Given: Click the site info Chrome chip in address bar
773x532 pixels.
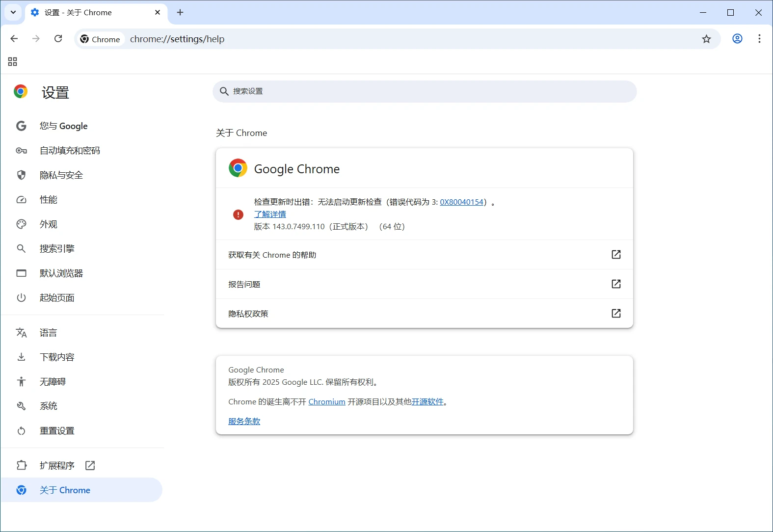Looking at the screenshot, I should (100, 39).
